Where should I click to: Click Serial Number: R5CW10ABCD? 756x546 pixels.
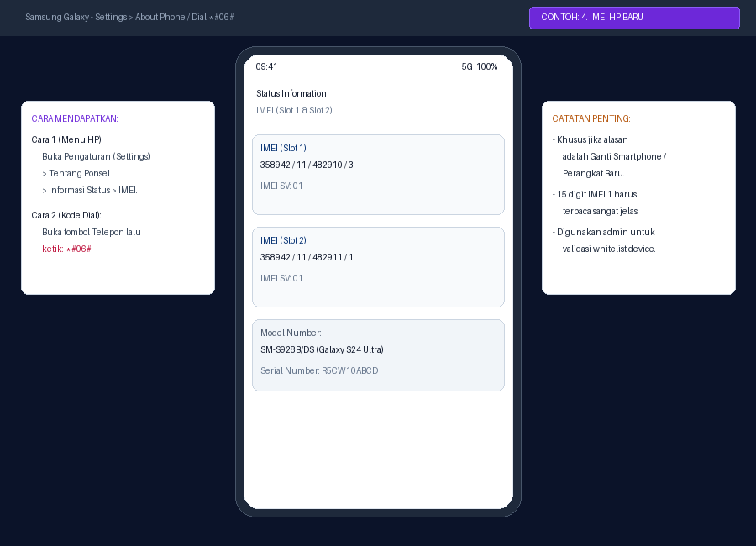click(319, 371)
